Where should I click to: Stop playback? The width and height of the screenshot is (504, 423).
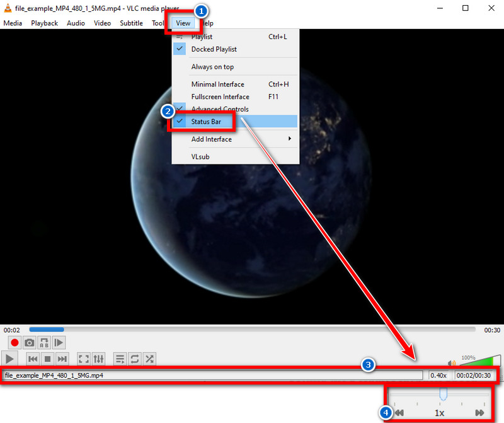47,359
